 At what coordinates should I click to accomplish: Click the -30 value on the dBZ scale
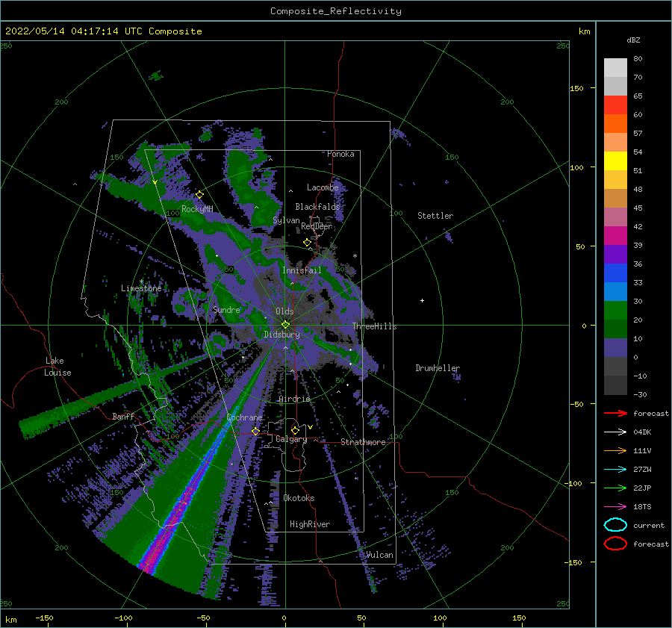click(x=640, y=394)
